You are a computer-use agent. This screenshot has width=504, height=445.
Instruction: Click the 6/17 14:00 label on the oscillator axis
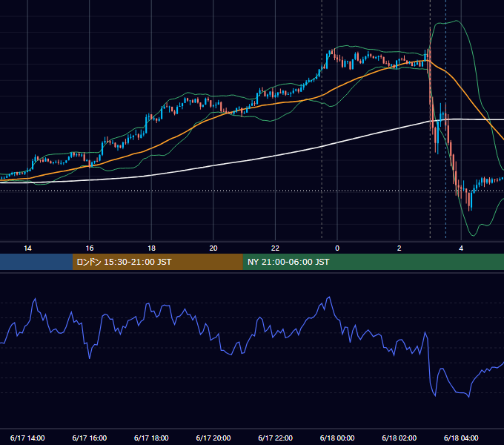pyautogui.click(x=27, y=438)
